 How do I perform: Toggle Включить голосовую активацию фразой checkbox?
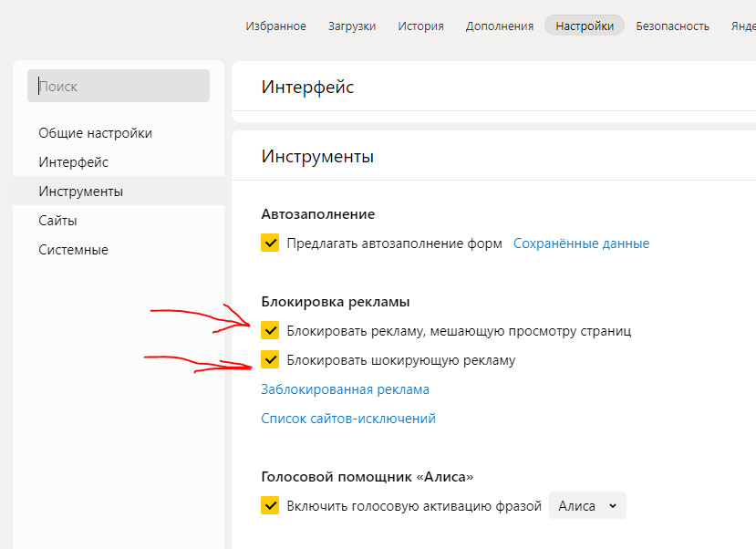(270, 505)
